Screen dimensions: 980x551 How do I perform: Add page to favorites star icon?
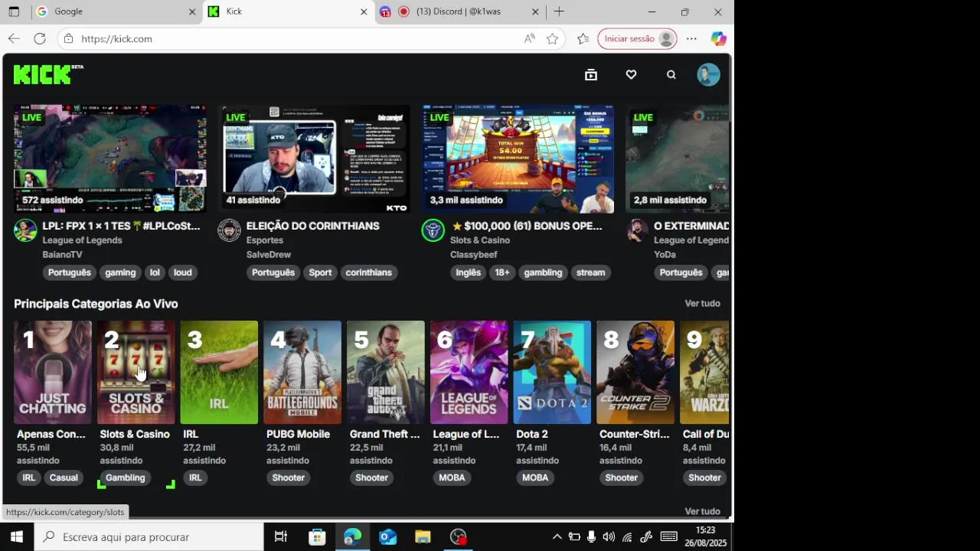tap(552, 38)
